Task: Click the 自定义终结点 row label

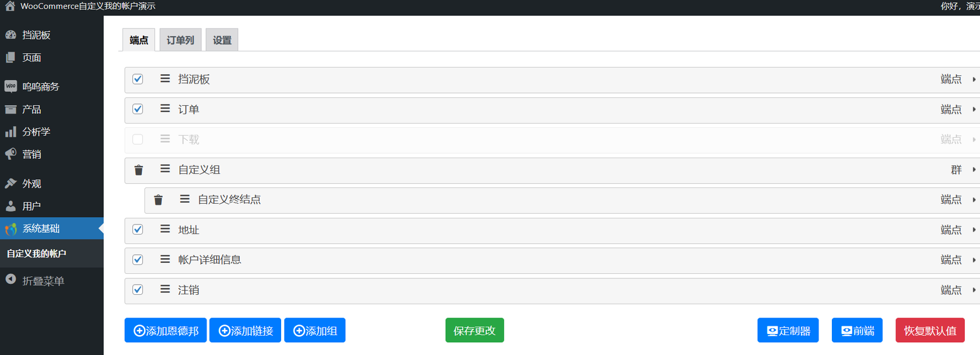Action: point(229,200)
